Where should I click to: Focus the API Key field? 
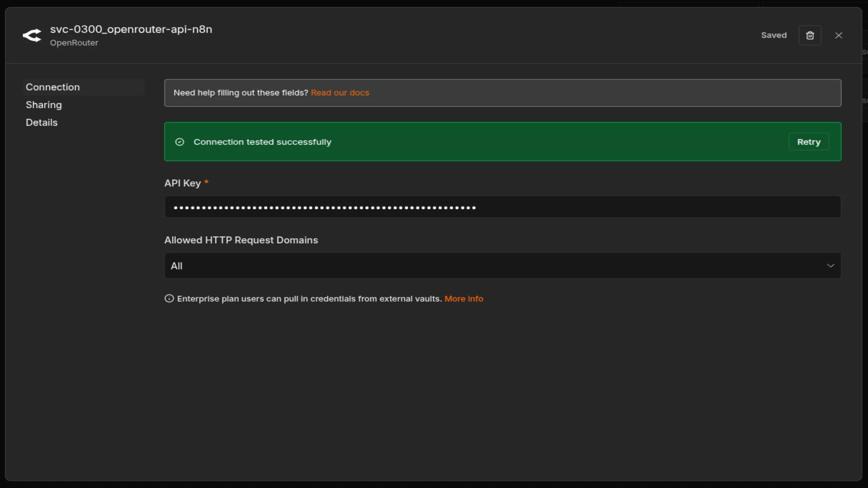pyautogui.click(x=502, y=207)
